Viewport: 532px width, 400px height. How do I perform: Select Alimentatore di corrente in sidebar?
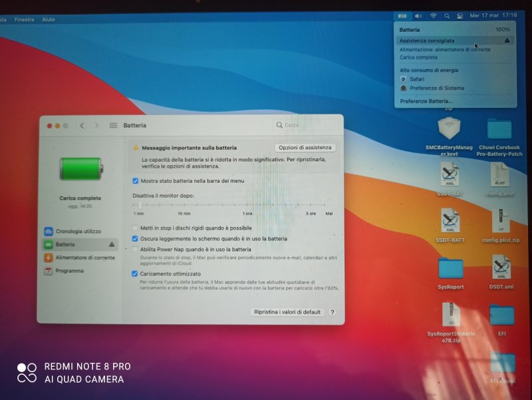click(x=80, y=258)
